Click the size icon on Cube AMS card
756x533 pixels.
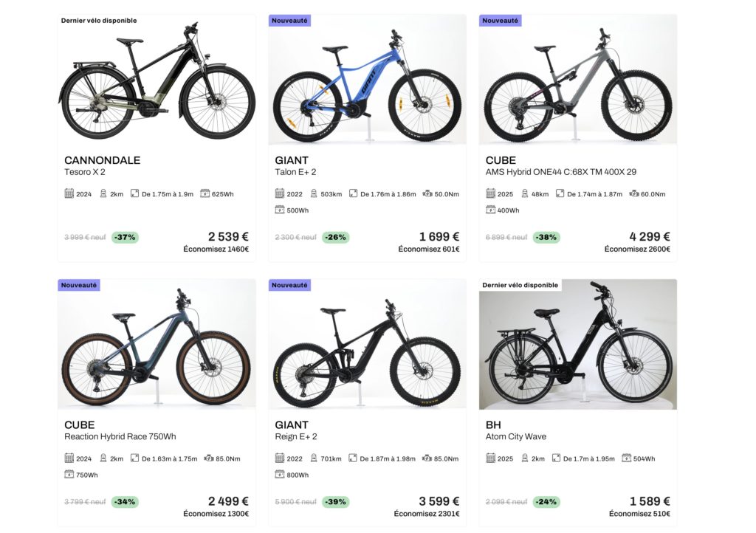click(560, 193)
